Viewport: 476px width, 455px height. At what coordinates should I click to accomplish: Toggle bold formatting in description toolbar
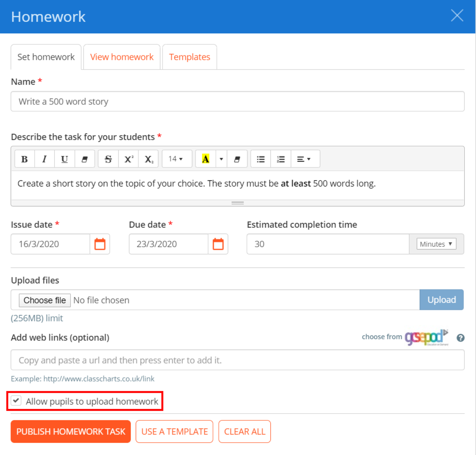24,159
